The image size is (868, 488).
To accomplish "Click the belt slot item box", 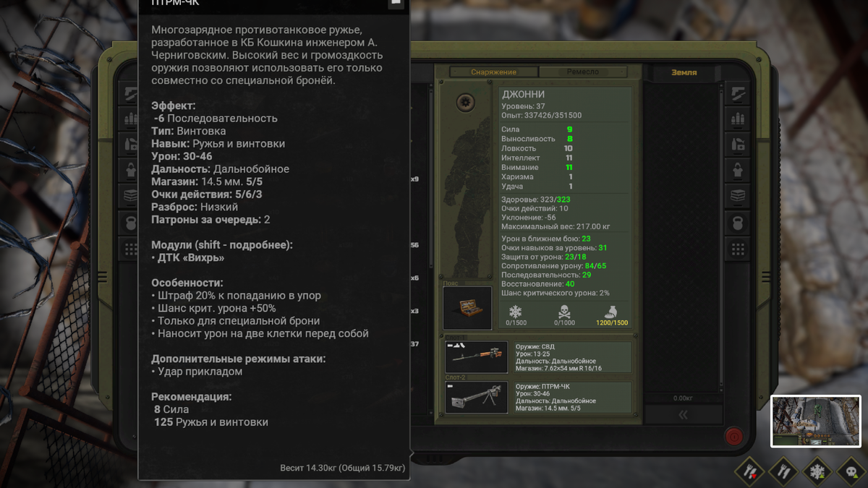I will point(467,308).
